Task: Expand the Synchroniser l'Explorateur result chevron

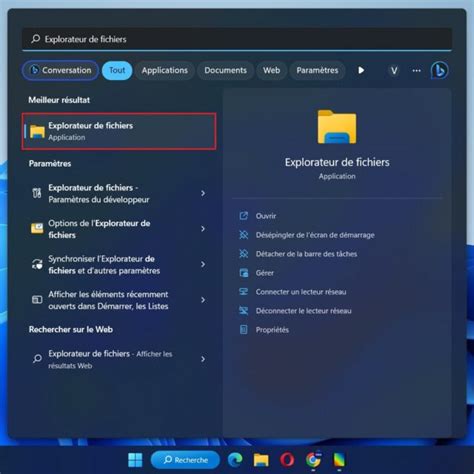Action: [203, 264]
